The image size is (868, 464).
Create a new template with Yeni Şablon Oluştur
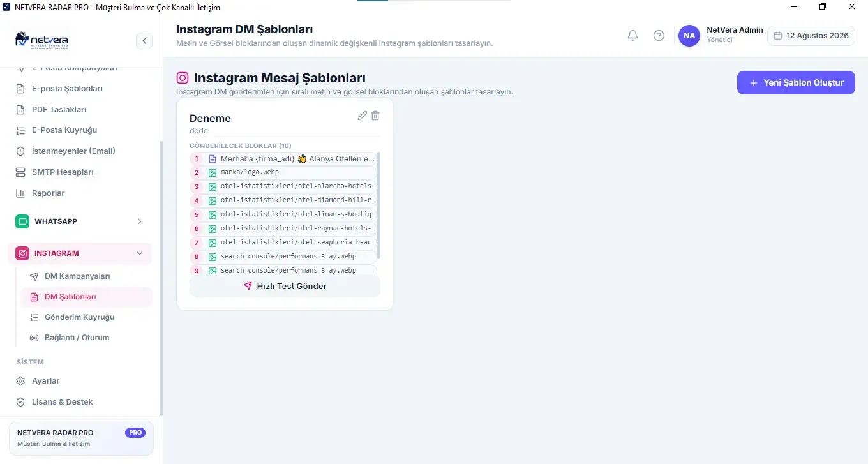796,82
